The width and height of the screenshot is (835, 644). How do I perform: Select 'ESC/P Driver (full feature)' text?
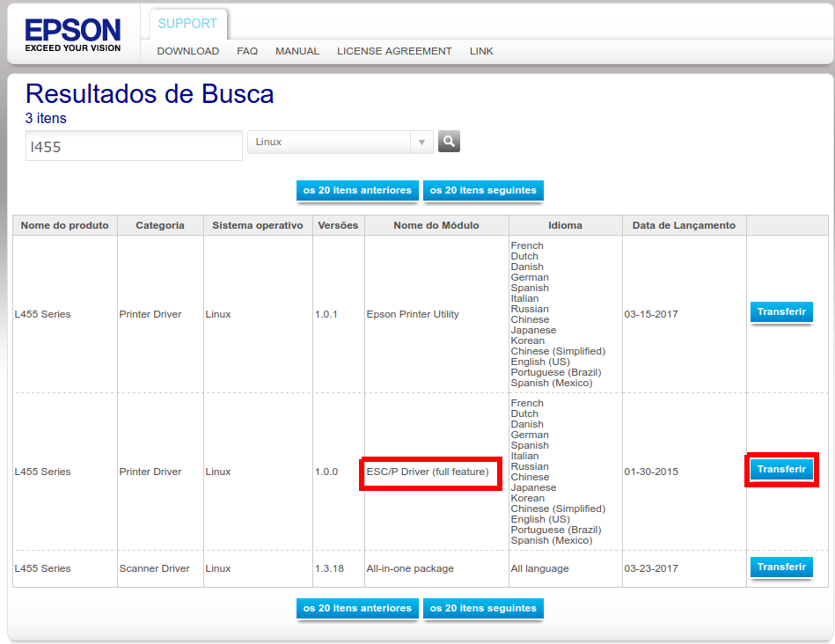(x=428, y=472)
